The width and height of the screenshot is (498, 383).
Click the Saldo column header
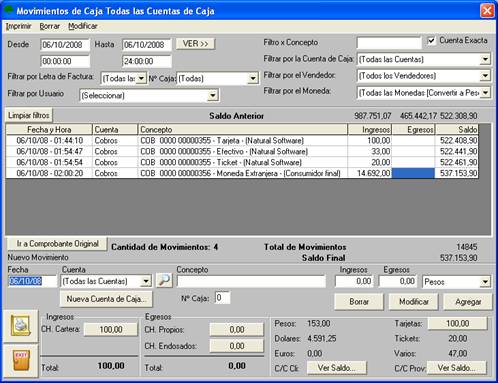point(457,129)
